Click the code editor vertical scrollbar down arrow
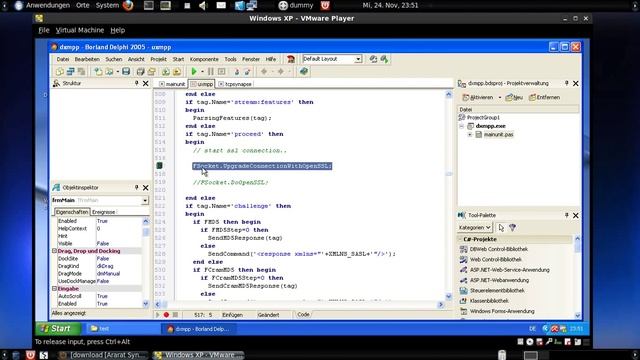This screenshot has height=360, width=640. [449, 296]
